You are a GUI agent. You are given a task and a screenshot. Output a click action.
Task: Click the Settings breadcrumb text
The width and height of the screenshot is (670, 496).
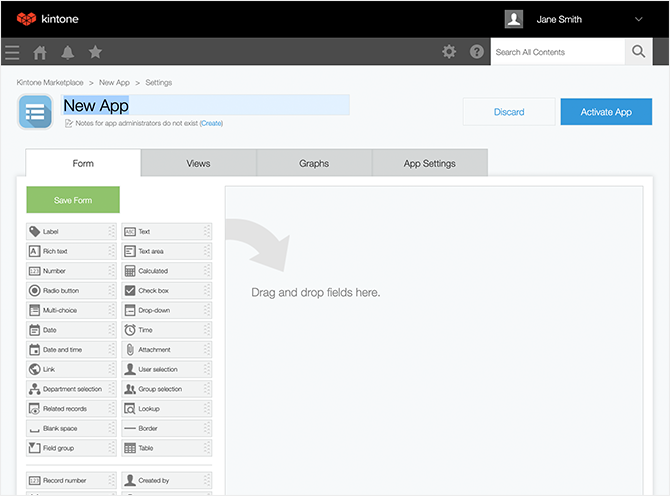[x=159, y=82]
